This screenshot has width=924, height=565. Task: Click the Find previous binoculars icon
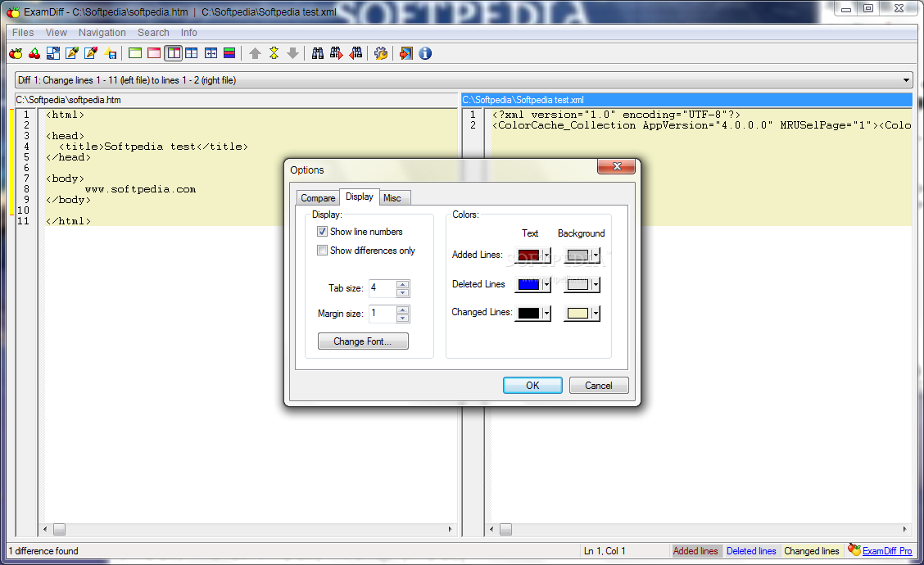(356, 53)
